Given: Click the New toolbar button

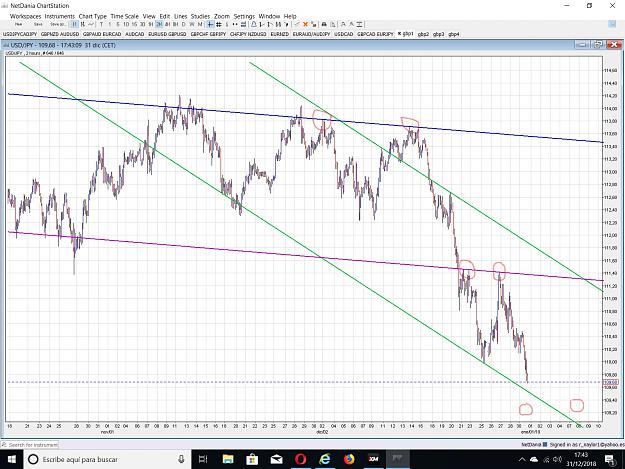Looking at the screenshot, I should point(19,24).
